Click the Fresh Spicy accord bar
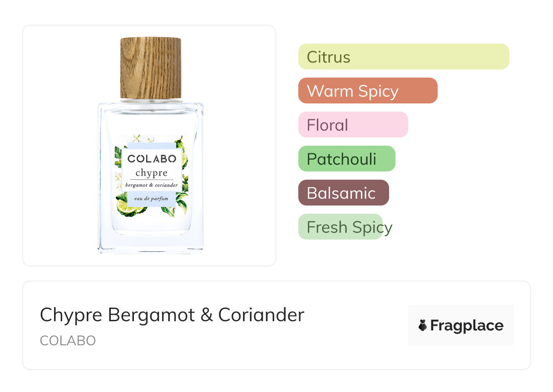 341,227
